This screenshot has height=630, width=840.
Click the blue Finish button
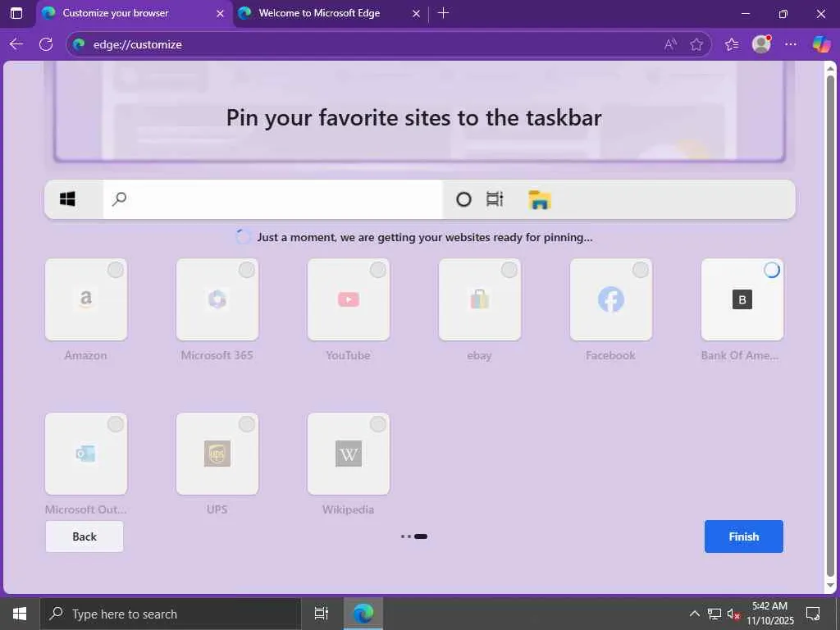pyautogui.click(x=743, y=536)
